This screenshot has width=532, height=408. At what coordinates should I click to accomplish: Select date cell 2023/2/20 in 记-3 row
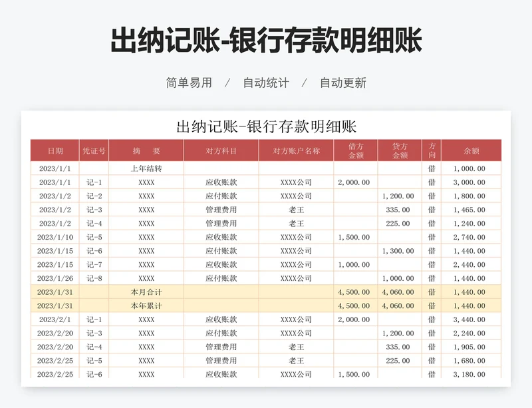point(55,333)
